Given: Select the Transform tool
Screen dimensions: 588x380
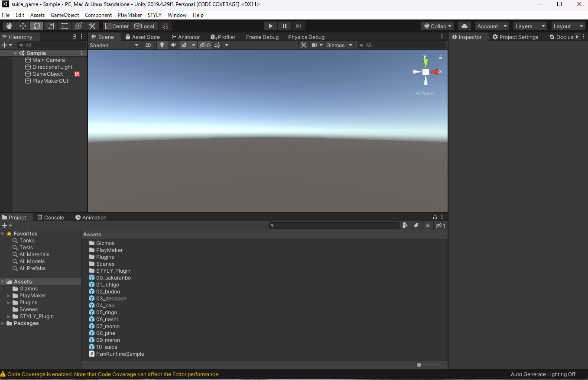Looking at the screenshot, I should (x=78, y=26).
